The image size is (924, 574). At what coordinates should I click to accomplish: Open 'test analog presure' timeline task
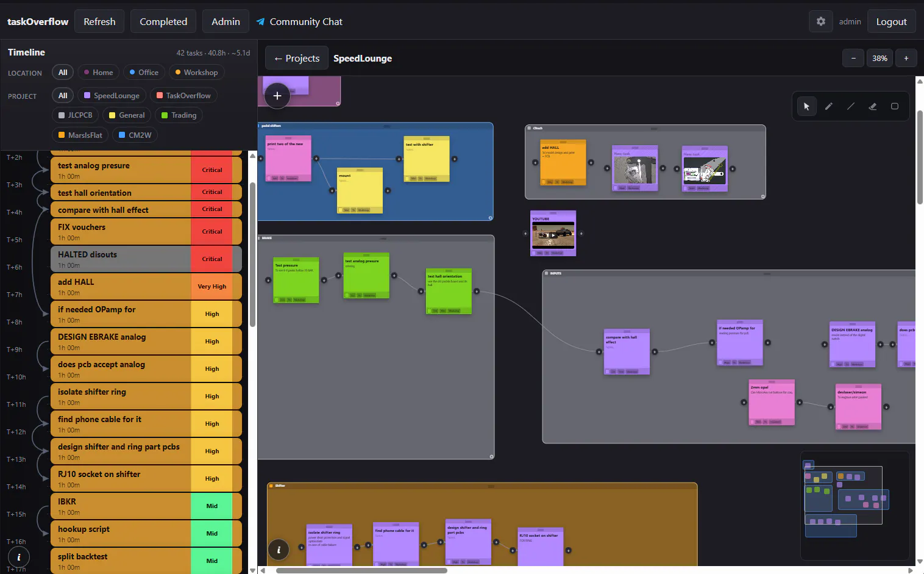(x=146, y=170)
